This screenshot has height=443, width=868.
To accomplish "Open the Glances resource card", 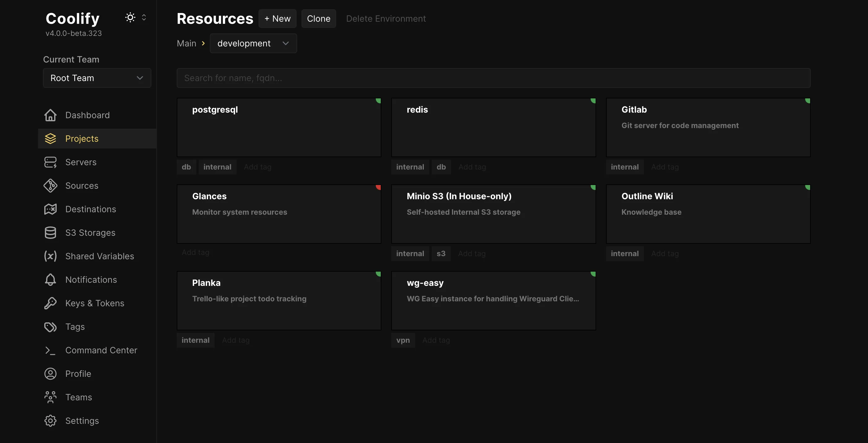I will (x=279, y=214).
